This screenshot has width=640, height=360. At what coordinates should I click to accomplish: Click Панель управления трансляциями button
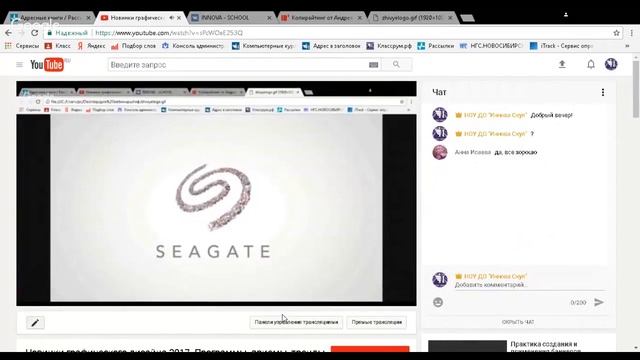296,322
